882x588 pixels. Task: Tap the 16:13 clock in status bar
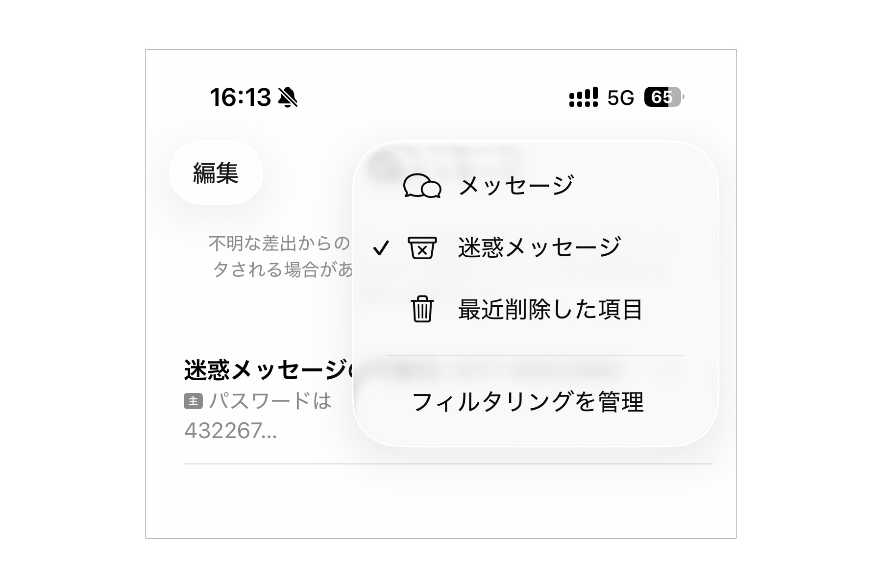(x=240, y=97)
